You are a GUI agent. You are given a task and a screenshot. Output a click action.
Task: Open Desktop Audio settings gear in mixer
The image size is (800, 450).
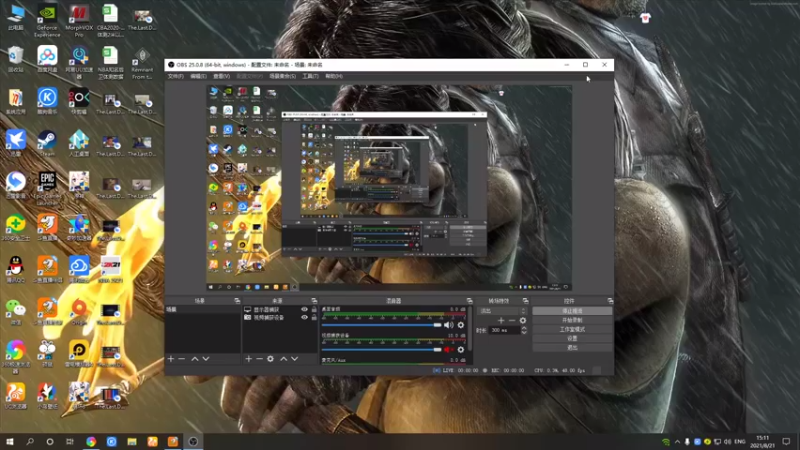click(x=461, y=325)
